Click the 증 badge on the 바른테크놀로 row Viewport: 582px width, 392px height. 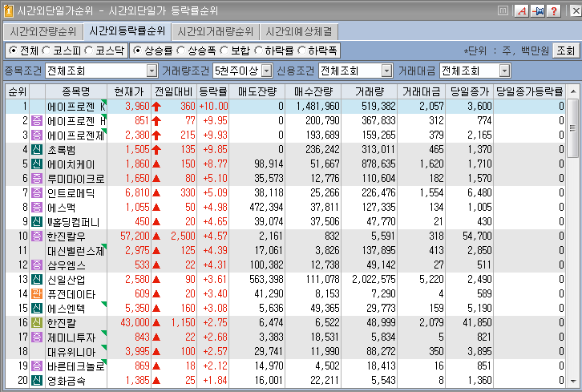36,366
